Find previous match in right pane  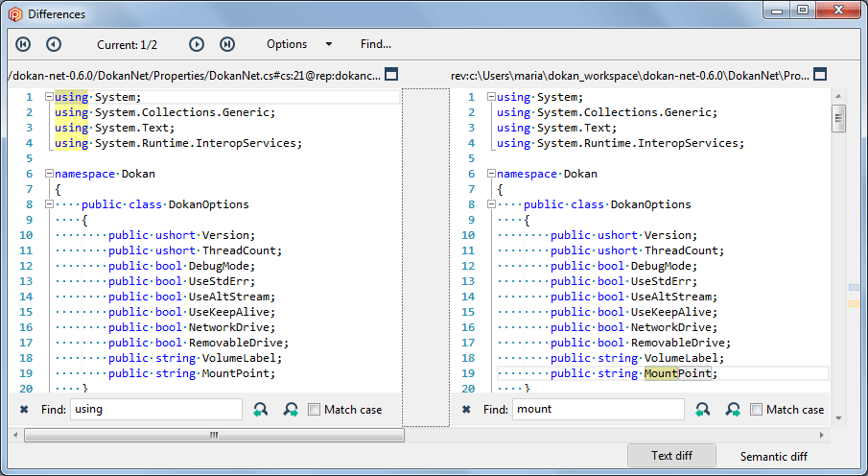click(x=702, y=410)
